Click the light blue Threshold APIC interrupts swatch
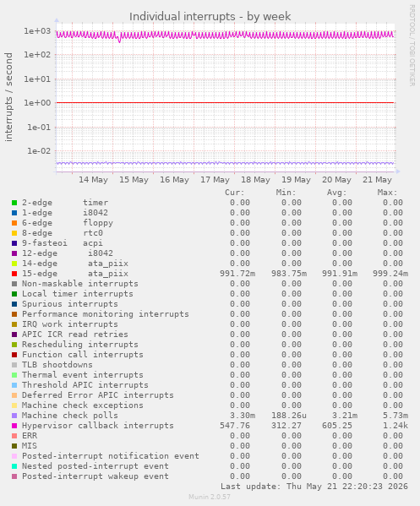This screenshot has width=420, height=506. pos(14,385)
